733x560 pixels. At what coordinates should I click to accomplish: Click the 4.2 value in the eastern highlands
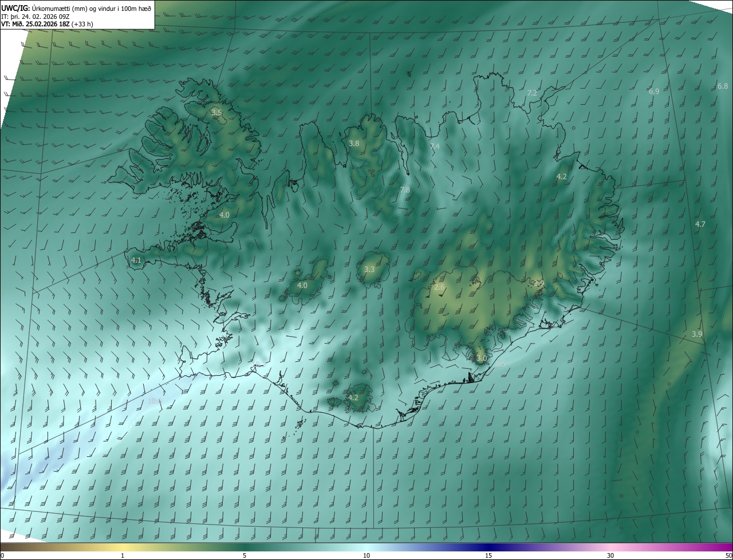(562, 177)
